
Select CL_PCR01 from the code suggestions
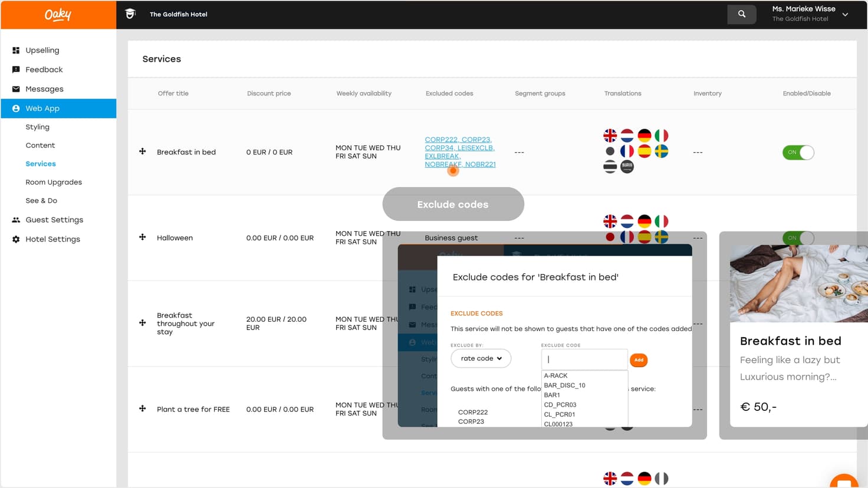559,414
